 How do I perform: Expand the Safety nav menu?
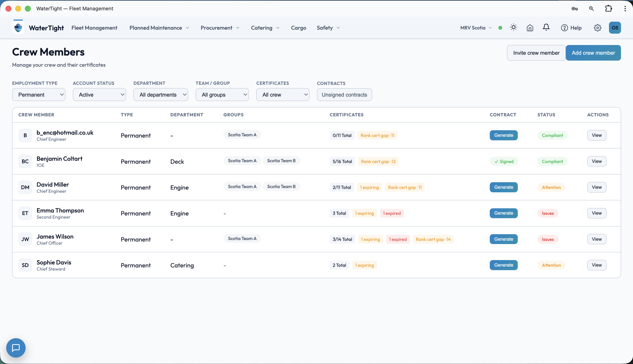pyautogui.click(x=328, y=28)
